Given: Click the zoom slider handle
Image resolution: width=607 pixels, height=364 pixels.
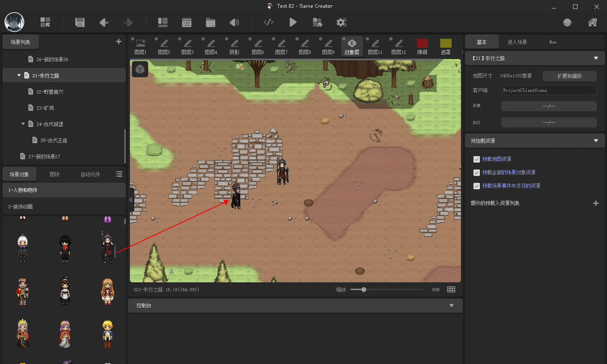Looking at the screenshot, I should pyautogui.click(x=364, y=290).
